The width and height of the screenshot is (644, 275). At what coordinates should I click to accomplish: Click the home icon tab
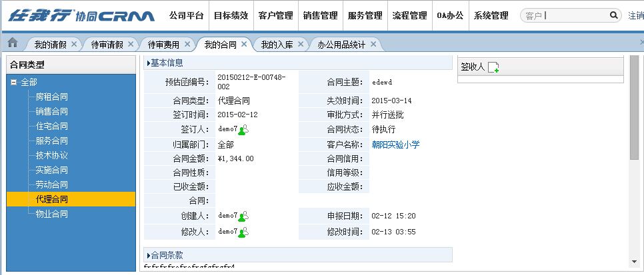[x=12, y=43]
